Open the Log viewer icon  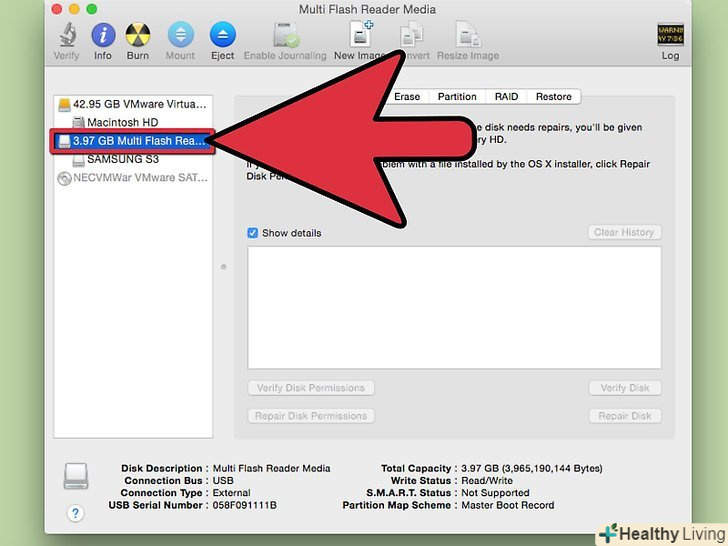click(670, 35)
